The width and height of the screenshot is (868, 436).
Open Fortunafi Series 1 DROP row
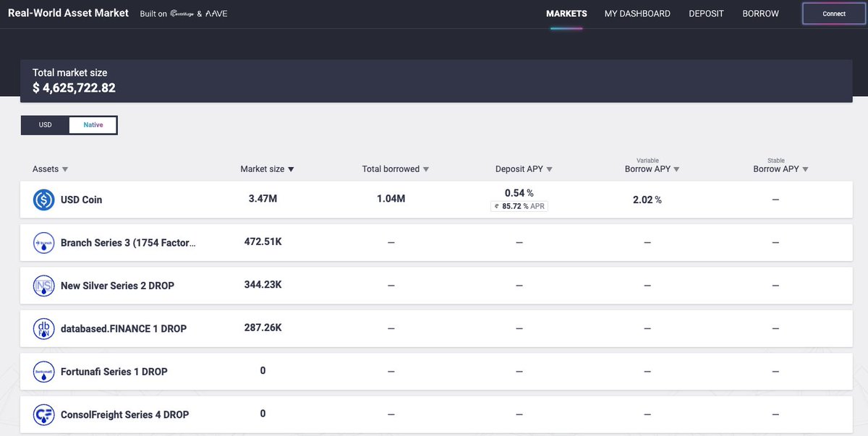[436, 372]
